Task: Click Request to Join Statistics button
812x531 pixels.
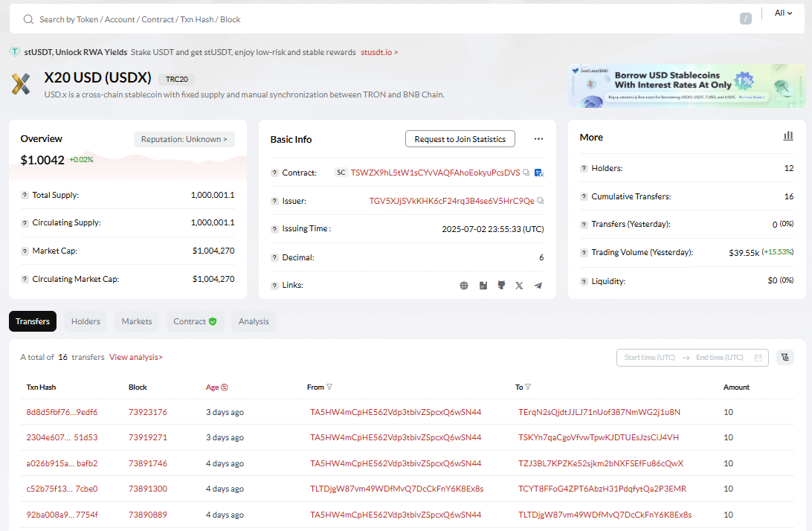Action: coord(460,139)
